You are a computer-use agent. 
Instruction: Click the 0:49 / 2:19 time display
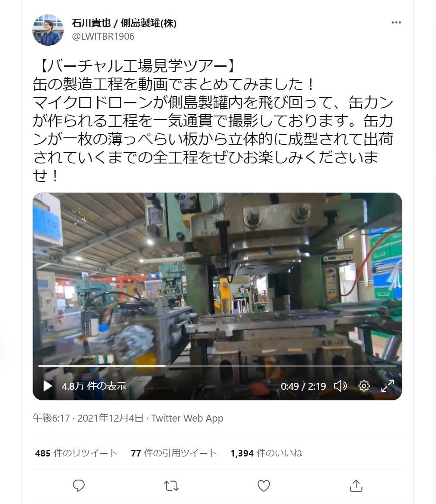(303, 386)
